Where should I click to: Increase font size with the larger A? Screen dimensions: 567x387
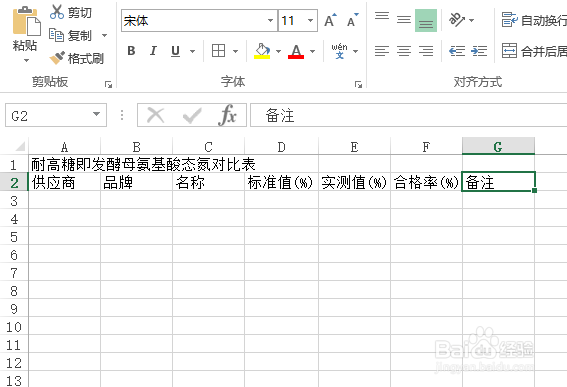coord(330,21)
